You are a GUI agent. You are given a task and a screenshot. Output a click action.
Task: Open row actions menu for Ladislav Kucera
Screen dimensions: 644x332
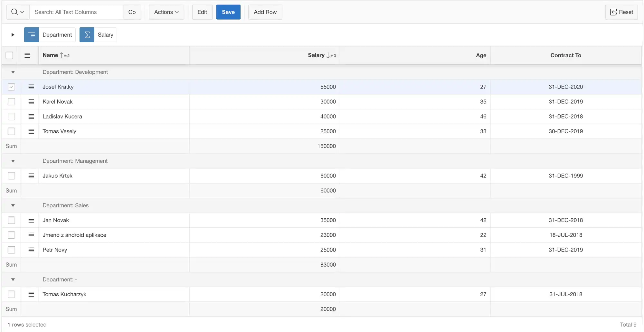pos(31,117)
